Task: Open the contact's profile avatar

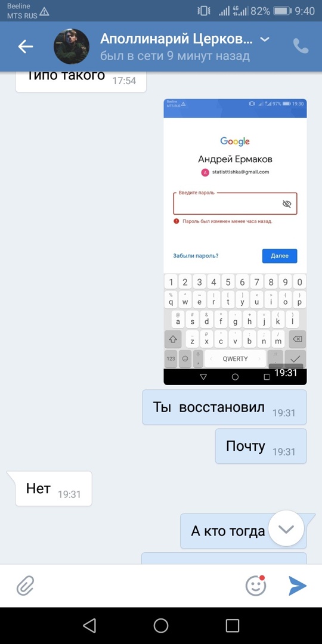Action: click(72, 47)
